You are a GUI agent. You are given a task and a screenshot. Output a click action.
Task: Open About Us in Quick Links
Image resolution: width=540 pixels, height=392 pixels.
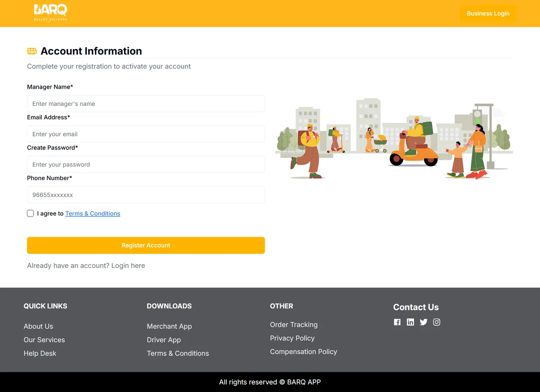[x=38, y=326]
